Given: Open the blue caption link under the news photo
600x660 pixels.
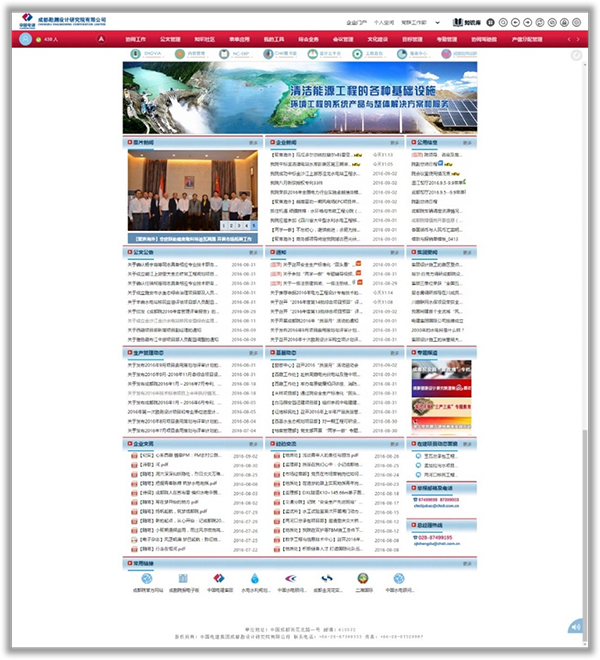Looking at the screenshot, I should point(193,239).
